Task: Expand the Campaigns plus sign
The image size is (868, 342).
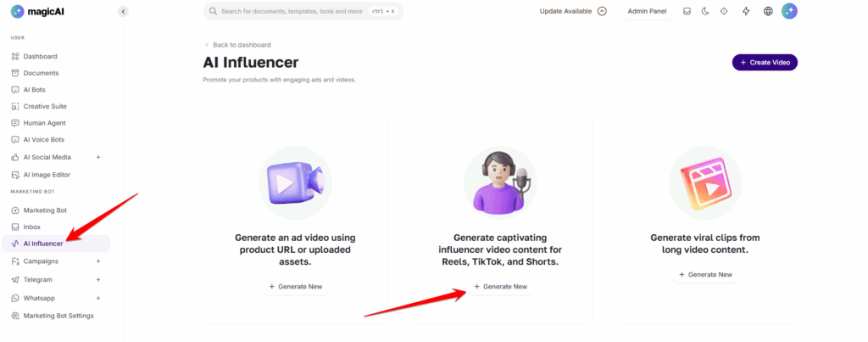Action: pos(98,261)
